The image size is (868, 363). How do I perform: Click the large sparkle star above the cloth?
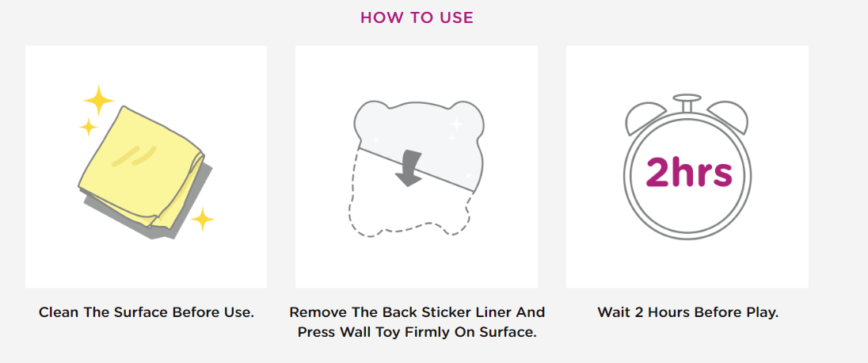(x=98, y=101)
